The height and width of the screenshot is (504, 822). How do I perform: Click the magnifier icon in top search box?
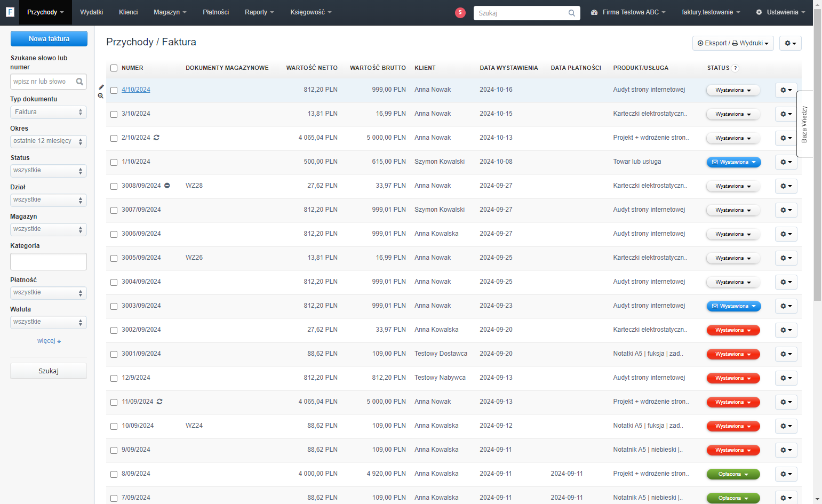click(572, 13)
